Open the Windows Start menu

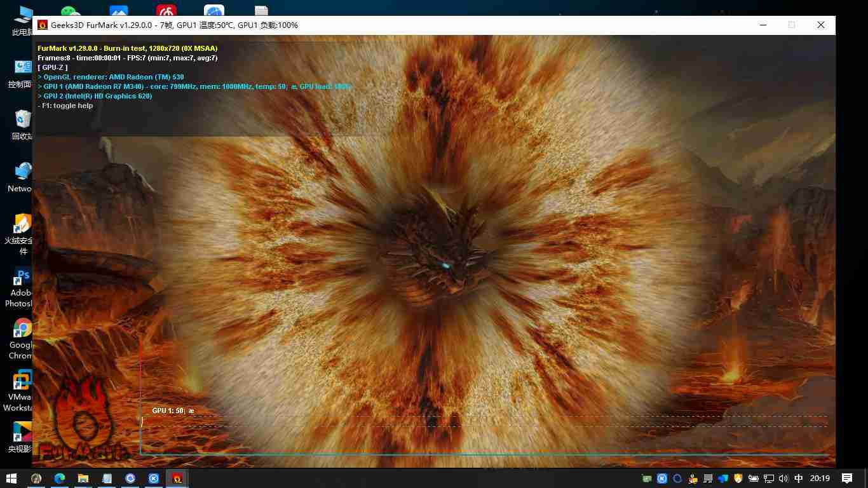click(11, 478)
